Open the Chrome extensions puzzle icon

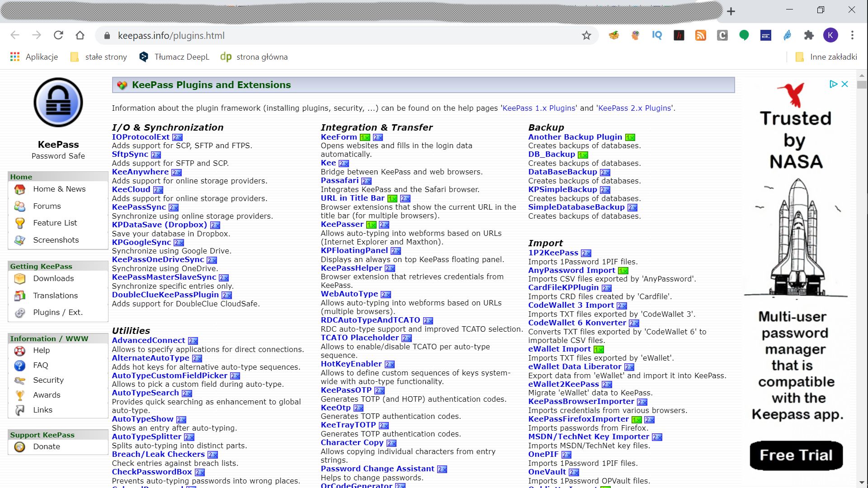click(809, 35)
